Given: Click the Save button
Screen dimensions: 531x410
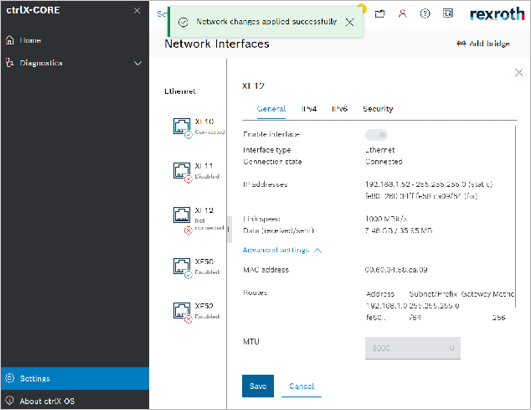Looking at the screenshot, I should pyautogui.click(x=258, y=386).
